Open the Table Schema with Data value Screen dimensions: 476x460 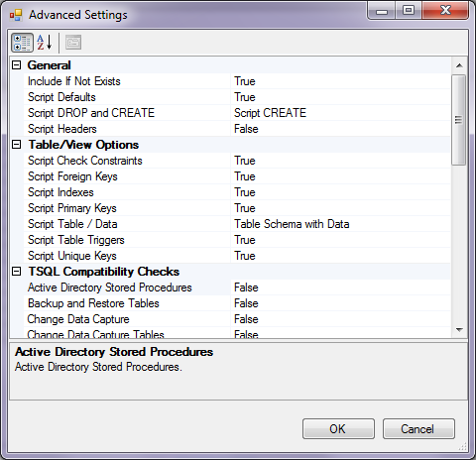pyautogui.click(x=340, y=224)
